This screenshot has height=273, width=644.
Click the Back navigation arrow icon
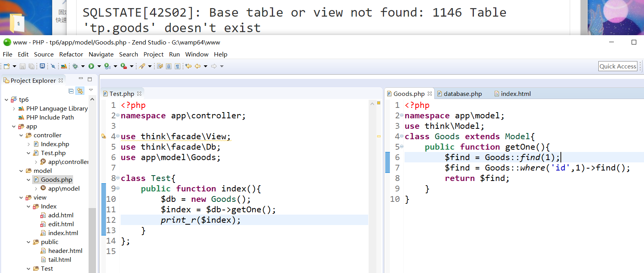198,67
